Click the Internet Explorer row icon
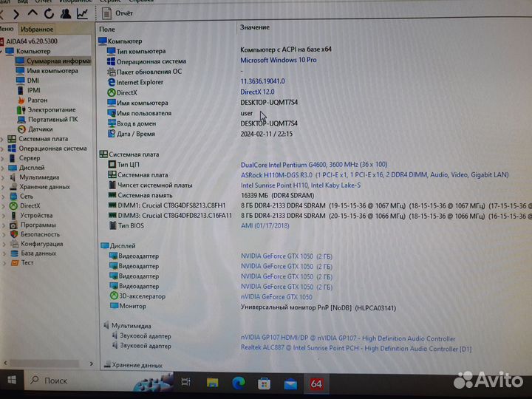 pos(112,82)
